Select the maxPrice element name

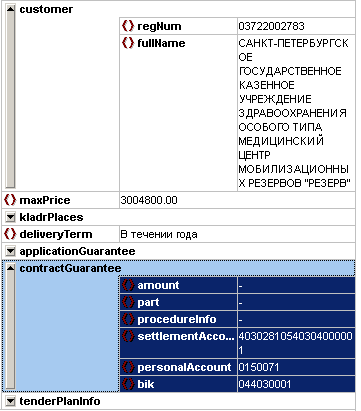coord(45,200)
